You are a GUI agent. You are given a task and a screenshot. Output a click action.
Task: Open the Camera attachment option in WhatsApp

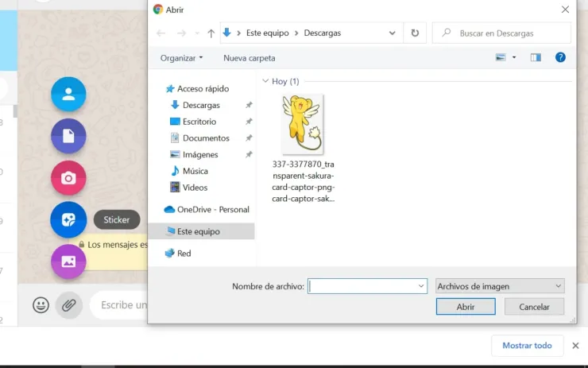(68, 178)
